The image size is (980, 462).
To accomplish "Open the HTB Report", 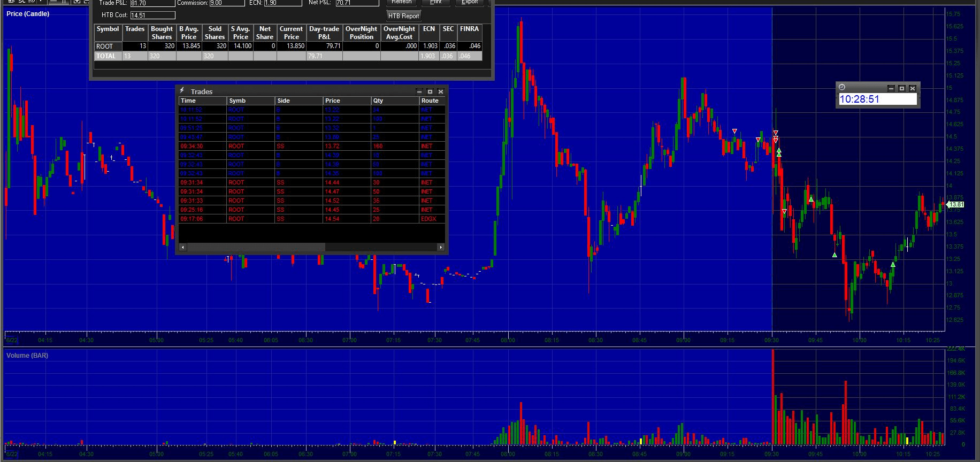I will pyautogui.click(x=403, y=16).
